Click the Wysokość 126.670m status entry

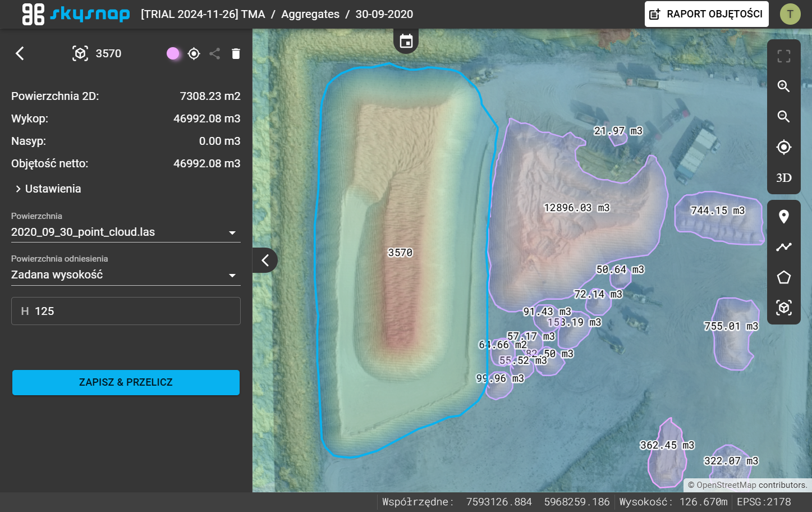(673, 502)
